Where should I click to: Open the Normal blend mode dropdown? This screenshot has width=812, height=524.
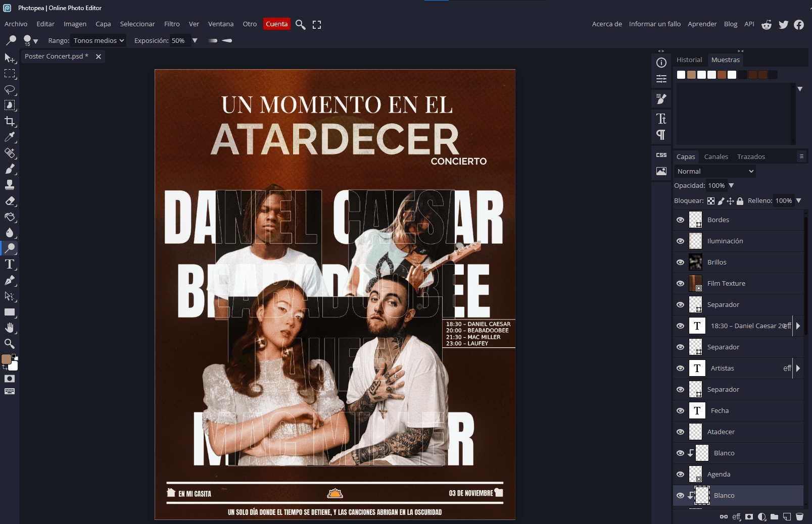point(715,172)
